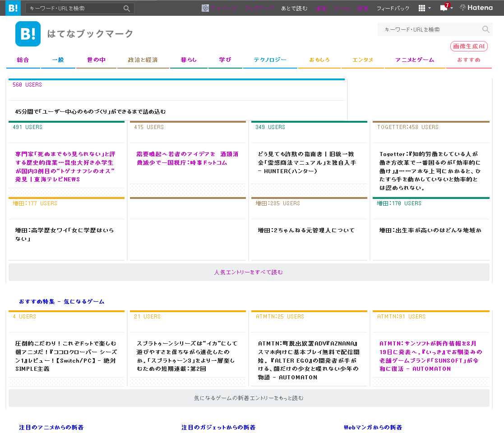Open the フィードバック link in top bar
Viewport: 504px width, 433px height.
point(393,8)
